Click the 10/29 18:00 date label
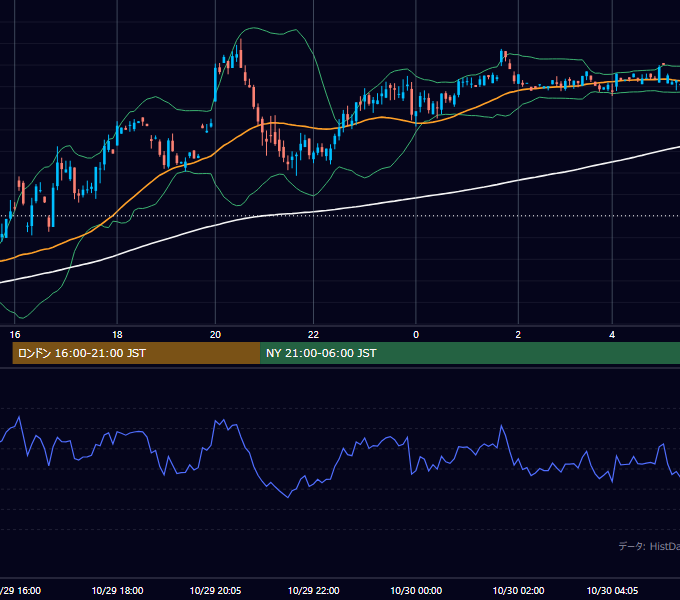The height and width of the screenshot is (600, 680). click(118, 590)
